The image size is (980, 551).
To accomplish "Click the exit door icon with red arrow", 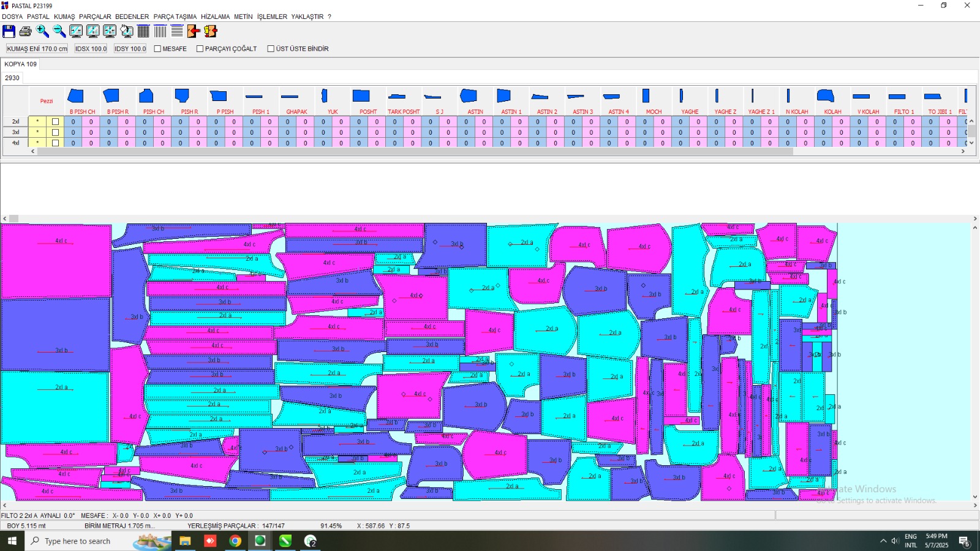I will (x=194, y=31).
